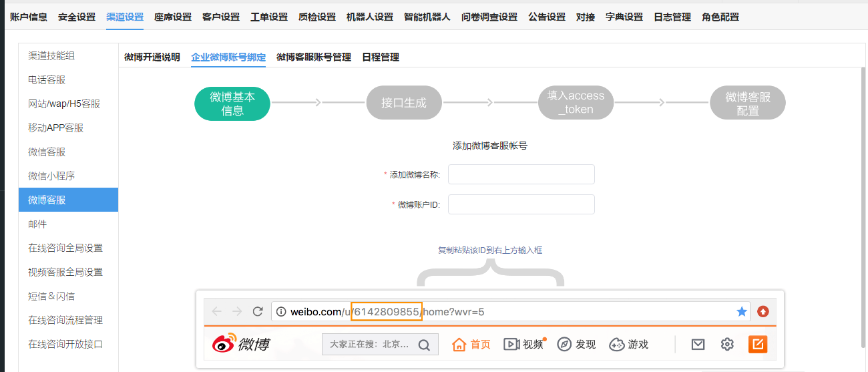Open the 问卷调查设置 top menu
The image size is (868, 372).
point(489,17)
